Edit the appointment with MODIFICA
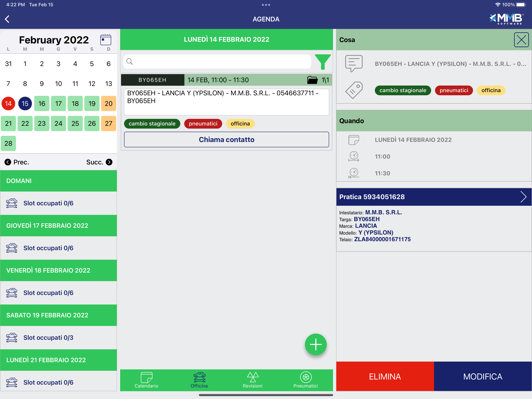This screenshot has height=399, width=532. point(483,376)
